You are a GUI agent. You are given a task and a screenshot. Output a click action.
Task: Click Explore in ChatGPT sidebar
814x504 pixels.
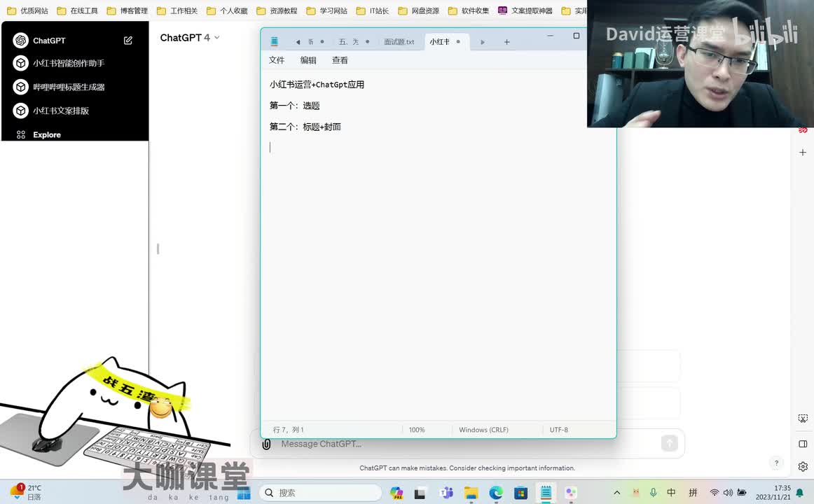coord(46,135)
